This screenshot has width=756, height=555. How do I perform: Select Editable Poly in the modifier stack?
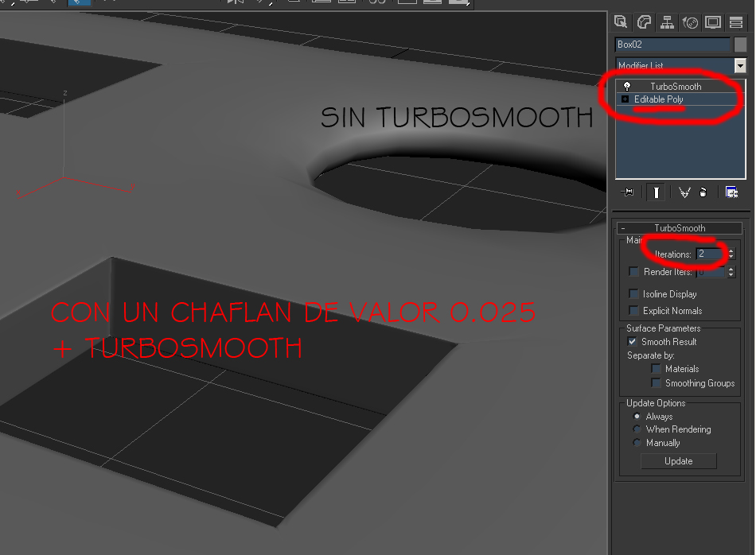pos(659,99)
